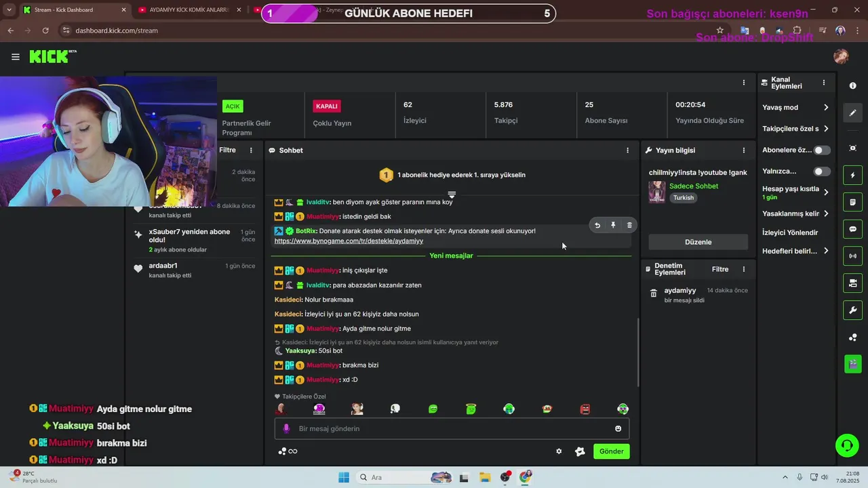Switch to AYDAMIYY KİCK KOMİK ANLARI tab
The height and width of the screenshot is (488, 868).
click(x=190, y=10)
